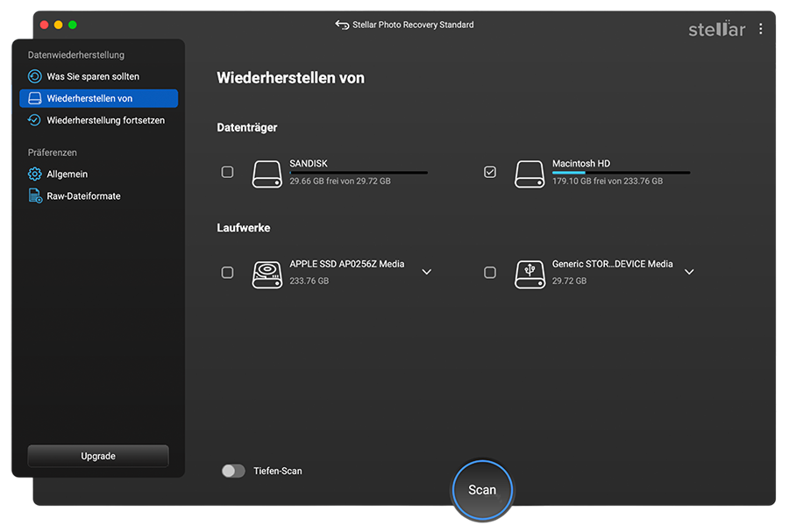Click the Wiederherstellung fortsetzen icon
Screen dimensions: 789x532
[x=33, y=120]
